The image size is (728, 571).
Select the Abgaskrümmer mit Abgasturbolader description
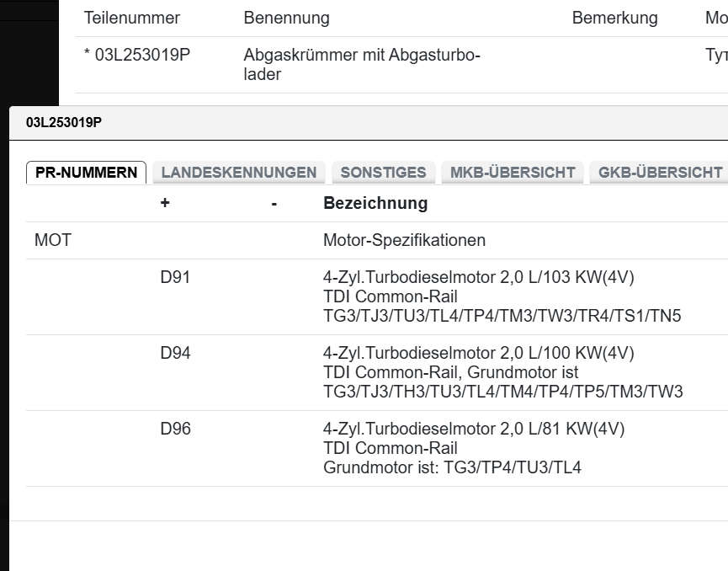pos(362,65)
